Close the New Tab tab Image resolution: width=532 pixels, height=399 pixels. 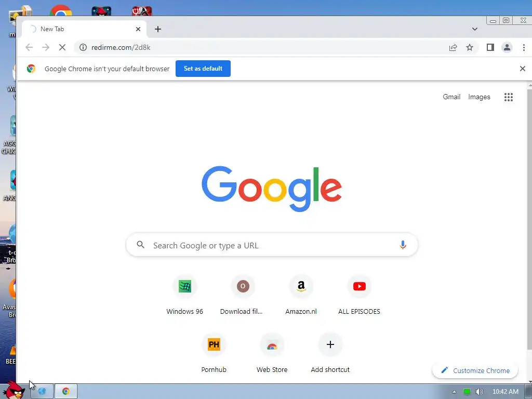[x=138, y=29]
